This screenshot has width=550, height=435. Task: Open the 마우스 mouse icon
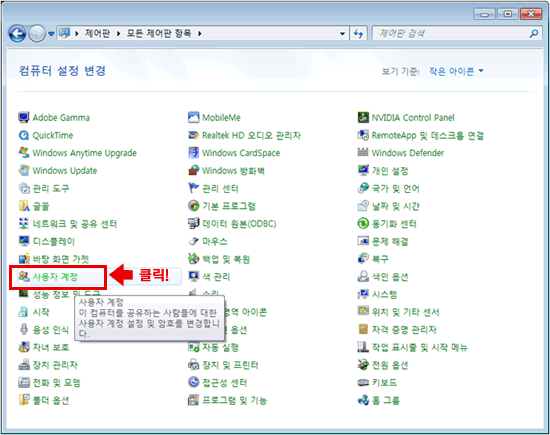point(193,241)
